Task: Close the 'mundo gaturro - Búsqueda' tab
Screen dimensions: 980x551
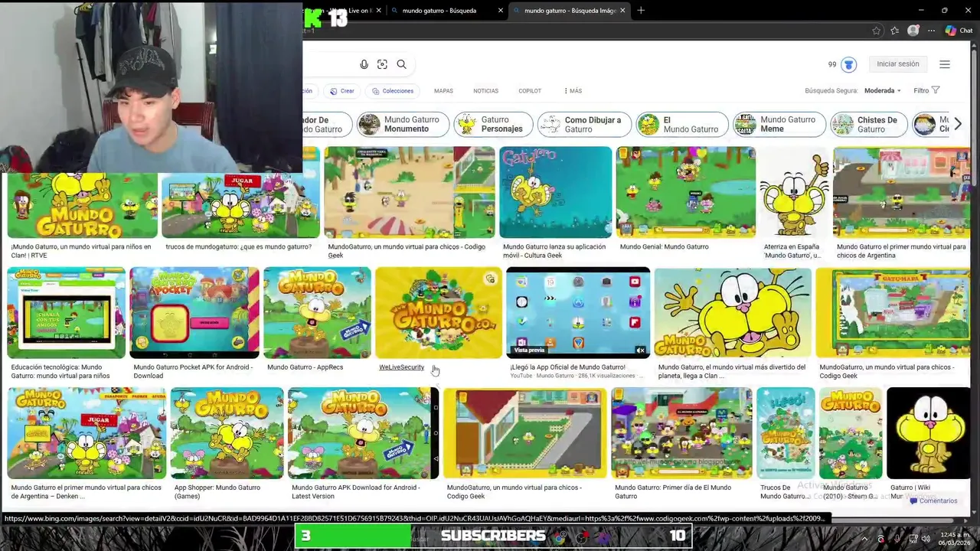Action: 501,11
